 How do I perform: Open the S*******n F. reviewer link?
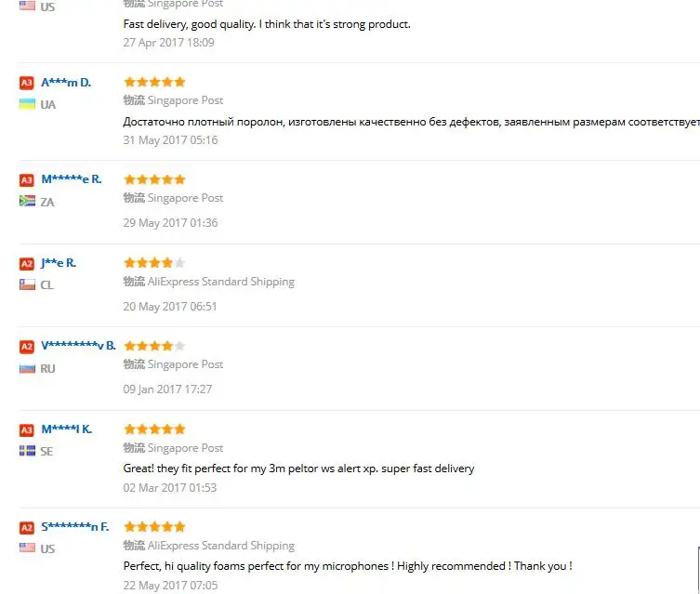pyautogui.click(x=75, y=527)
